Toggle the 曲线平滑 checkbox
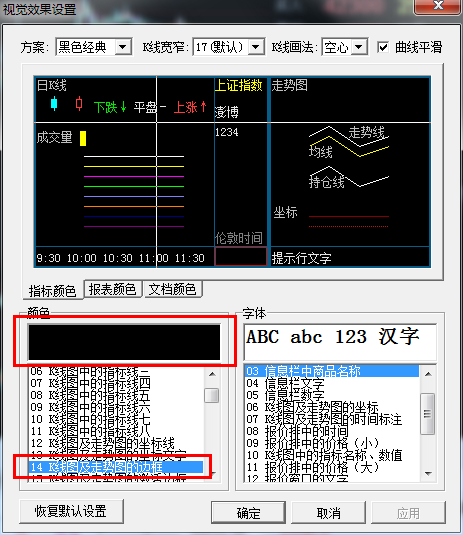463x535 pixels. (x=382, y=47)
